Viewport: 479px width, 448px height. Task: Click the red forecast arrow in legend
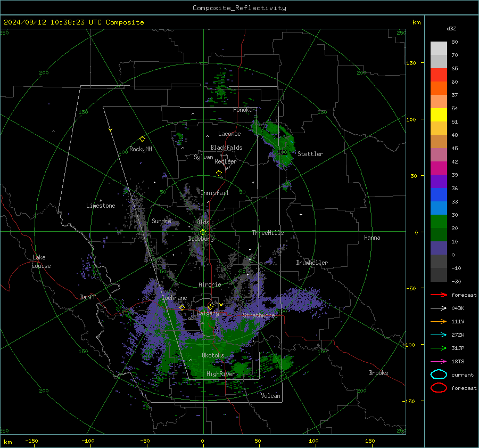point(439,295)
